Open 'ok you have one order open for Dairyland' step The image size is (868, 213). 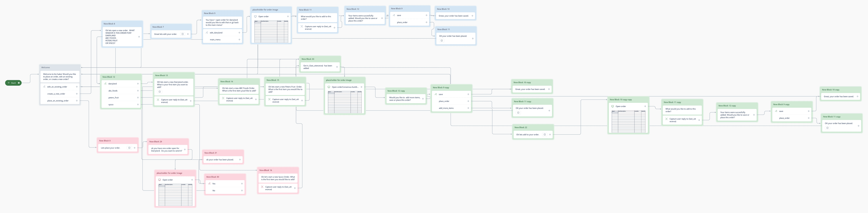point(168,149)
